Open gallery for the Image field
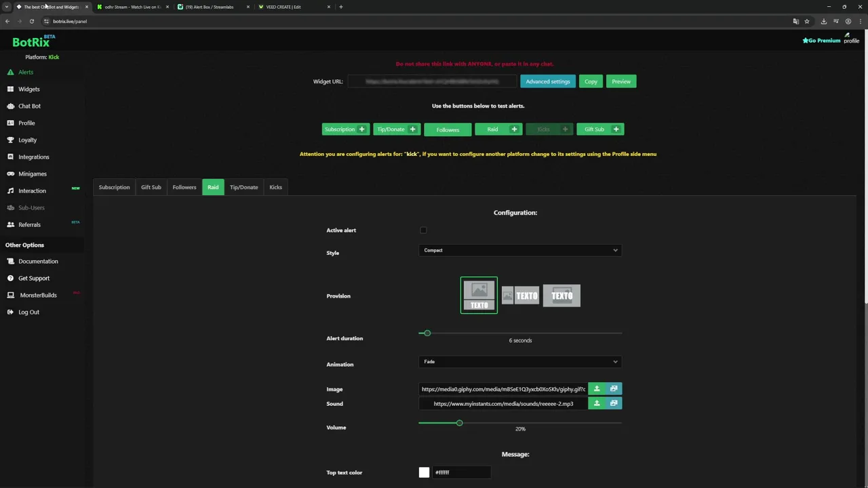Image resolution: width=868 pixels, height=488 pixels. click(614, 389)
